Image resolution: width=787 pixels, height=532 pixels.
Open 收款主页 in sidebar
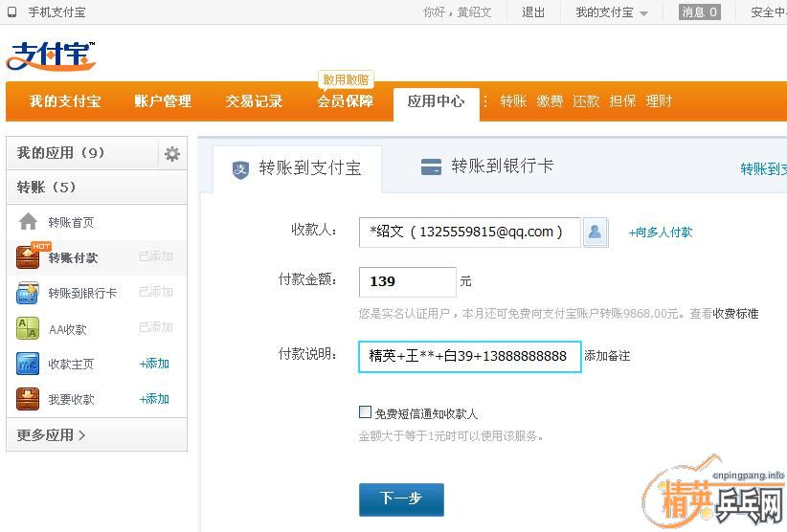click(x=71, y=364)
